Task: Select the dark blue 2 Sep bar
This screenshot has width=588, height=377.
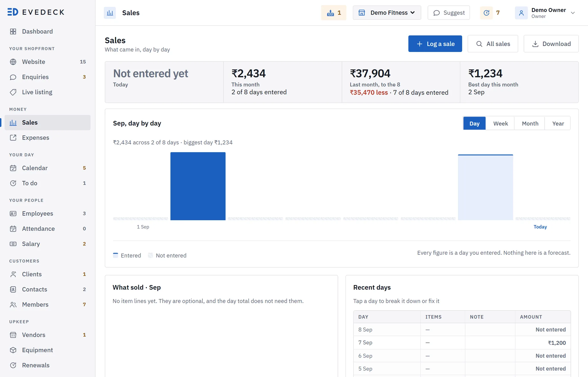Action: pos(198,186)
